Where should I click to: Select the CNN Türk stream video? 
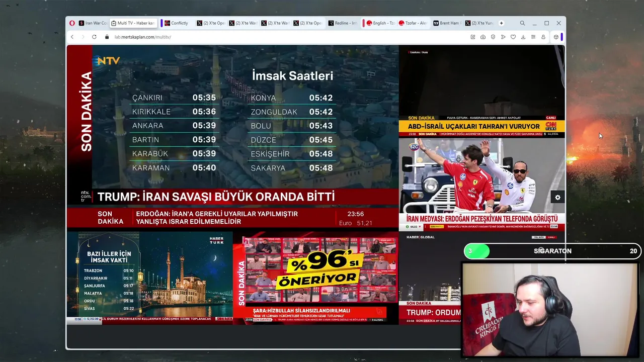[481, 92]
